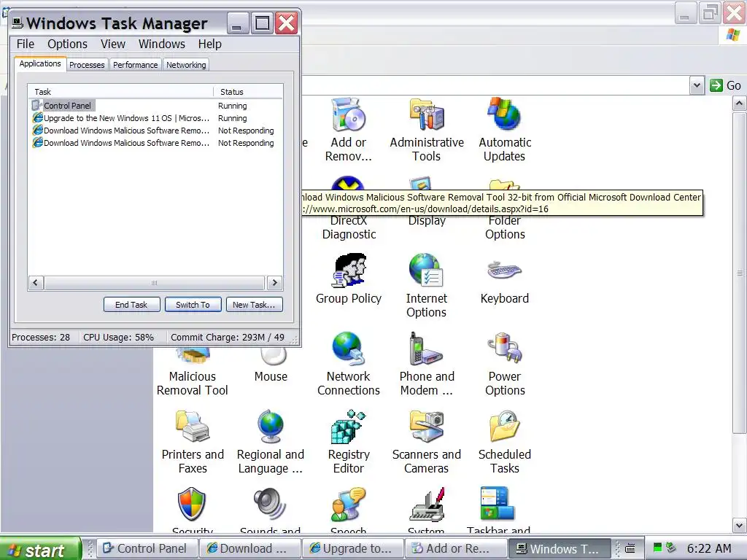Screen dimensions: 747x560
Task: Click Control Panel scroll up arrow
Action: [x=739, y=103]
